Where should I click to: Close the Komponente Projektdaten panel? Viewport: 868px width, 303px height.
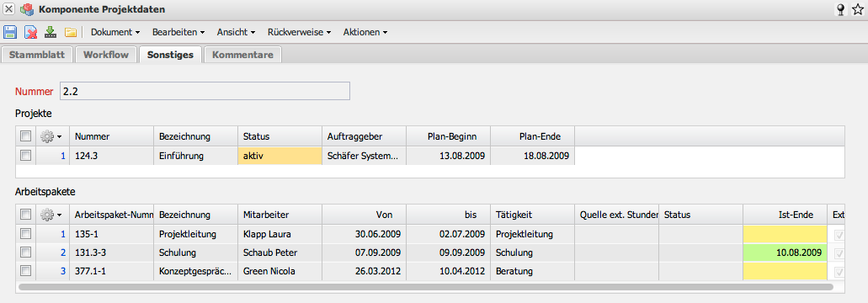click(x=9, y=9)
